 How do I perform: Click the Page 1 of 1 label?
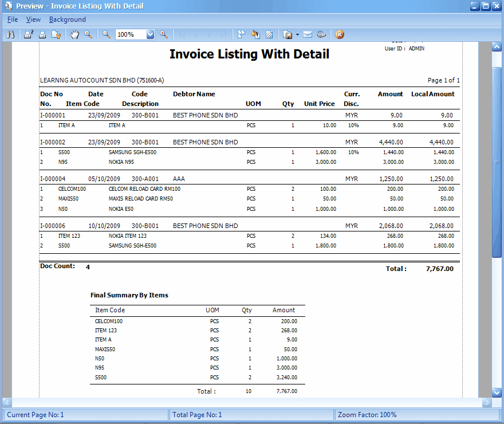point(443,80)
